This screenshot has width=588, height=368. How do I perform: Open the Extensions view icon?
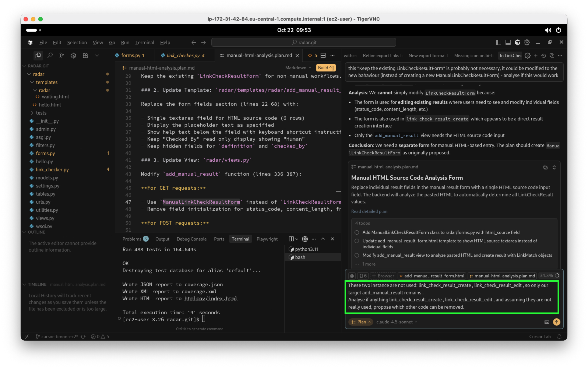pos(85,55)
